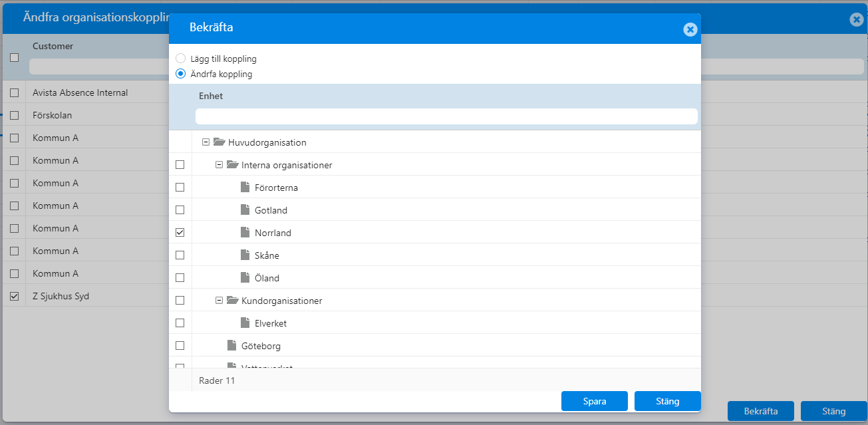
Task: Toggle the Customer select-all checkbox
Action: tap(14, 58)
